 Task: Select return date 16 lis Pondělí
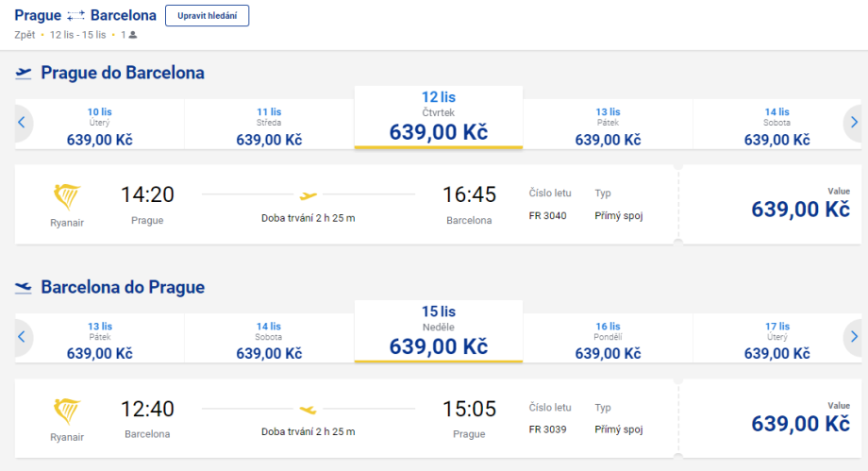608,341
